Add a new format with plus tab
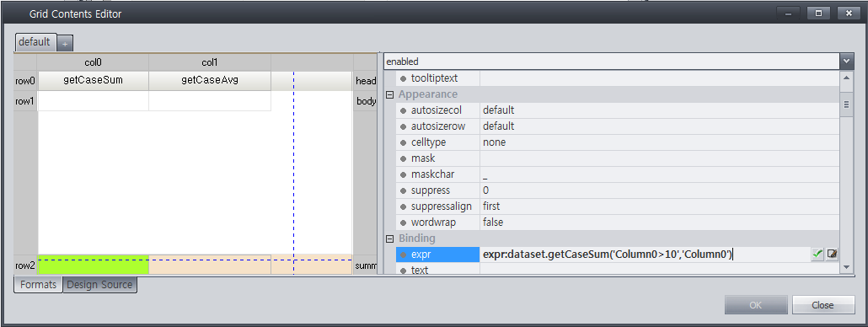Image resolution: width=868 pixels, height=327 pixels. (x=64, y=43)
